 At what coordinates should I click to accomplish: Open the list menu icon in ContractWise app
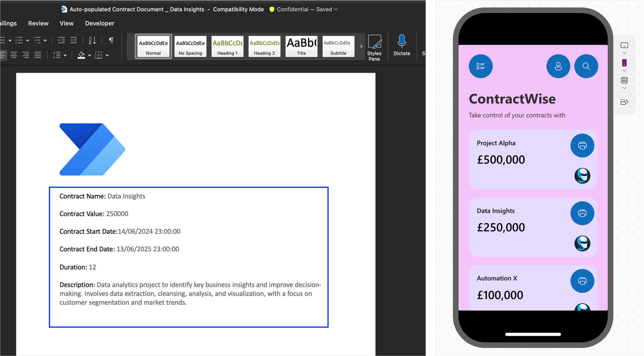coord(481,66)
